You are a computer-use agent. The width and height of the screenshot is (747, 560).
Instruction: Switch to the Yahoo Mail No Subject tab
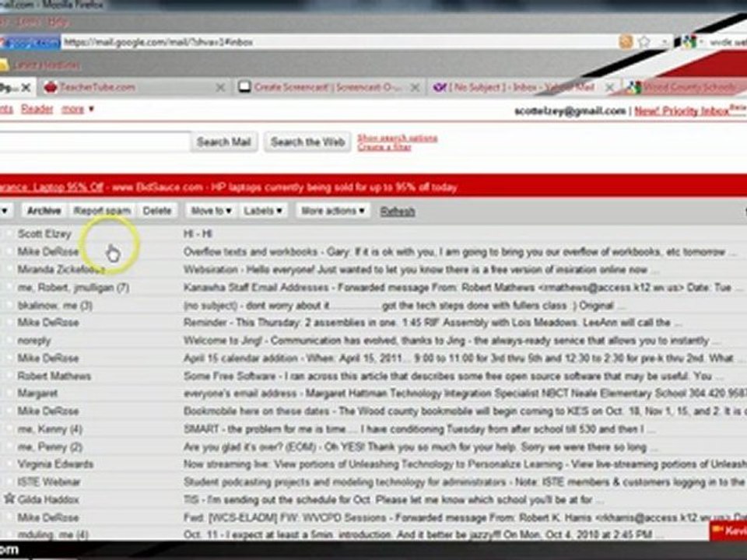point(523,87)
